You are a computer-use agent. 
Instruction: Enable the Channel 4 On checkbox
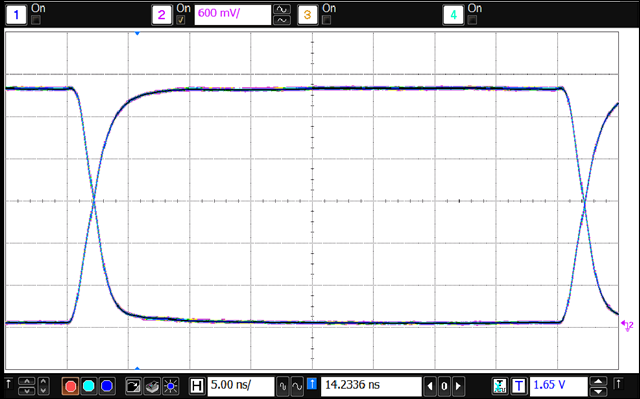472,20
